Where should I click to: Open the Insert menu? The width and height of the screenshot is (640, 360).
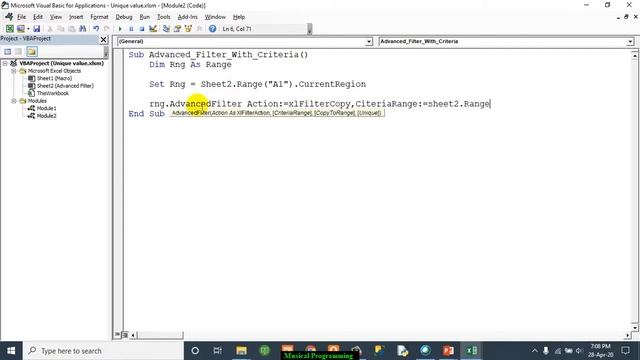coord(76,17)
